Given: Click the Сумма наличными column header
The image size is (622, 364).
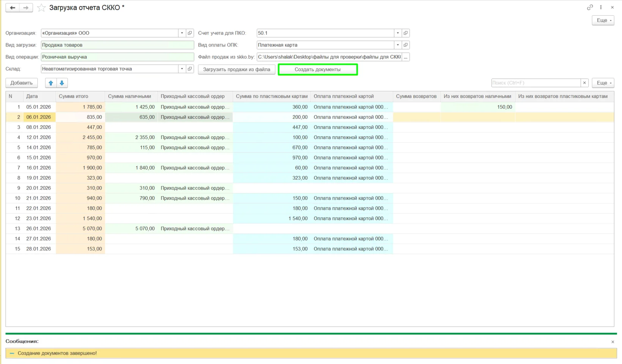Looking at the screenshot, I should [132, 96].
